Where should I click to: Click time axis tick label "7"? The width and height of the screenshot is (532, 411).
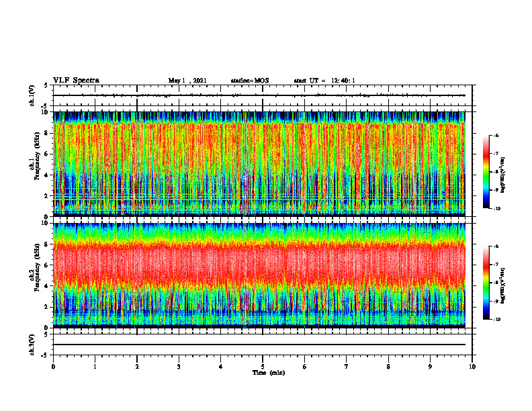point(347,367)
